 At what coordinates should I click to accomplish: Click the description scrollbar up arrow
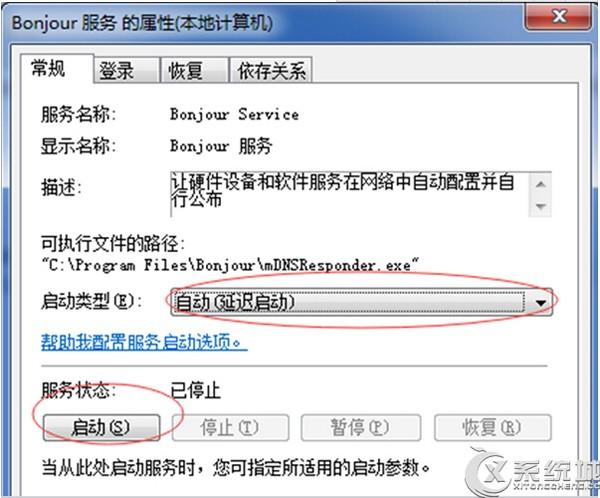point(540,185)
